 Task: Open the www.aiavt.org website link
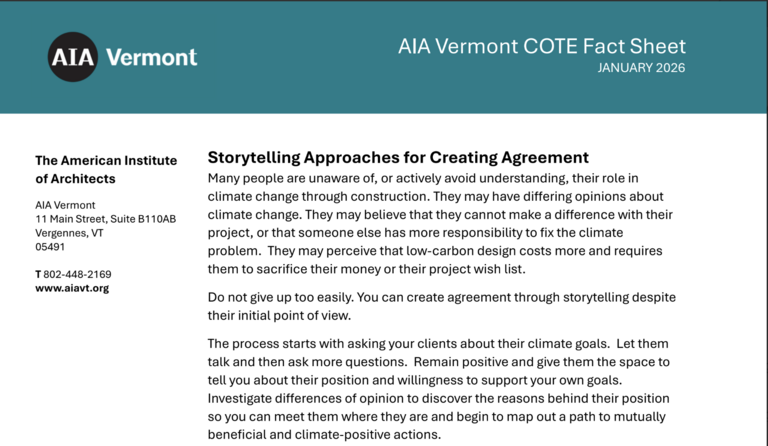pyautogui.click(x=72, y=288)
